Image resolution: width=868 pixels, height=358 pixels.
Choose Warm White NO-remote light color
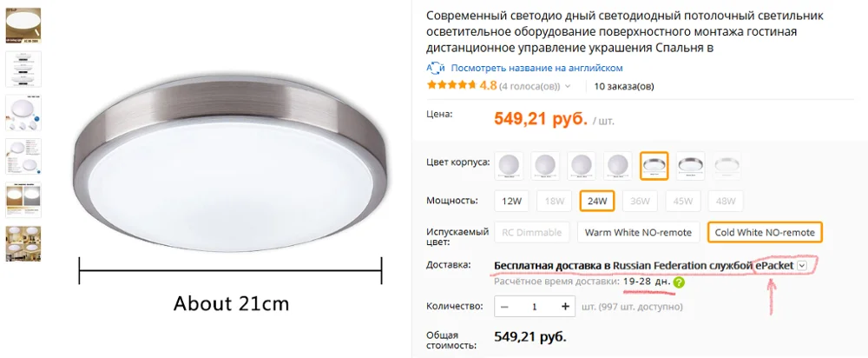(x=638, y=232)
